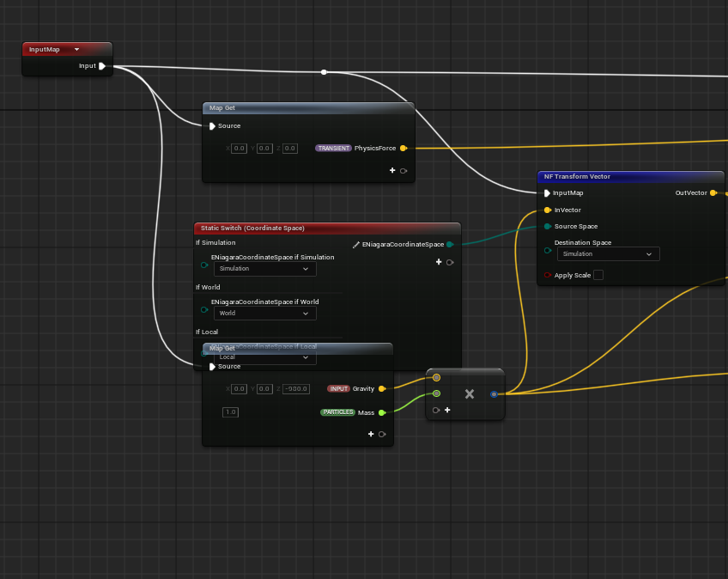
Task: Open the 'if World' coordinate space dropdown
Action: coord(264,314)
